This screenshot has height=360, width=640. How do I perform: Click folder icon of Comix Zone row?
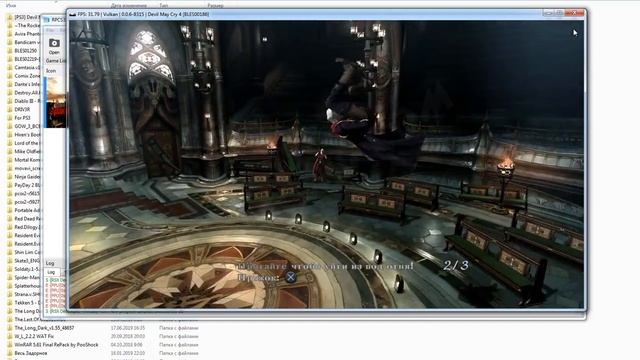(x=9, y=76)
